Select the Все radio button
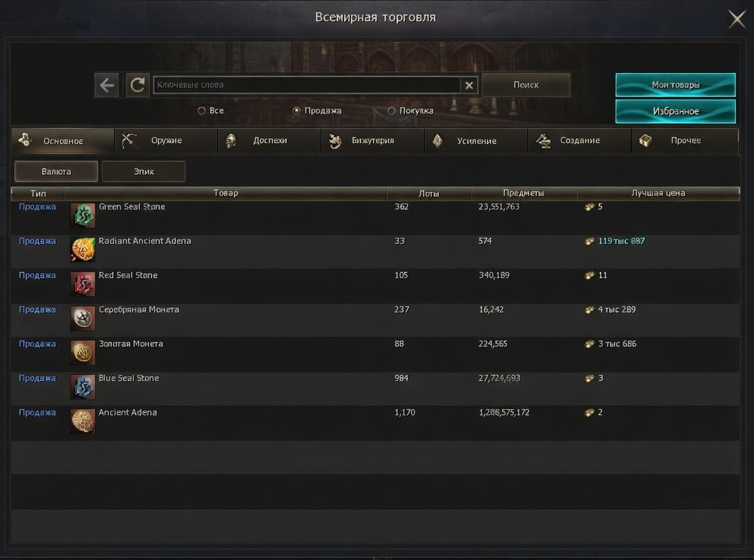Viewport: 754px width, 560px height. (x=202, y=111)
